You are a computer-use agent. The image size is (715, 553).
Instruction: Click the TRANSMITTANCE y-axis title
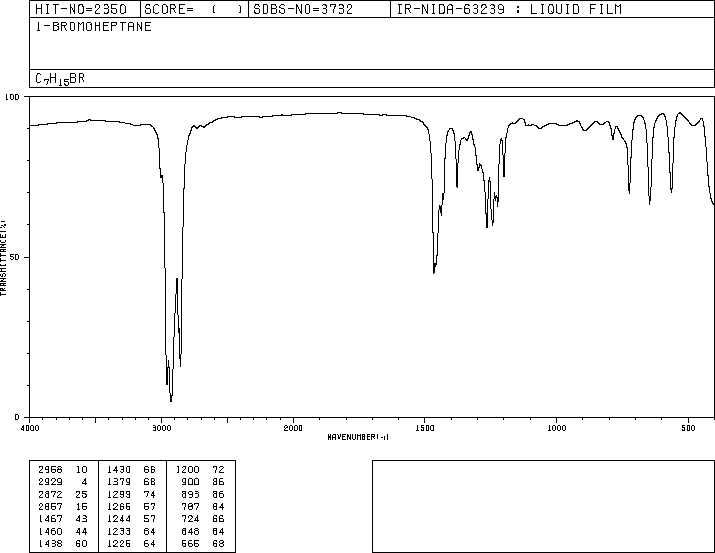click(x=3, y=258)
